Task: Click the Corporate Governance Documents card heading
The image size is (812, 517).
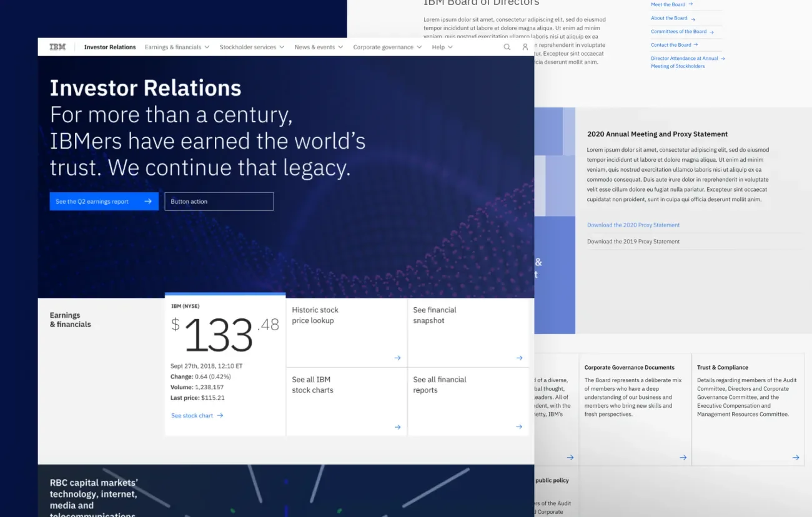Action: click(x=630, y=367)
